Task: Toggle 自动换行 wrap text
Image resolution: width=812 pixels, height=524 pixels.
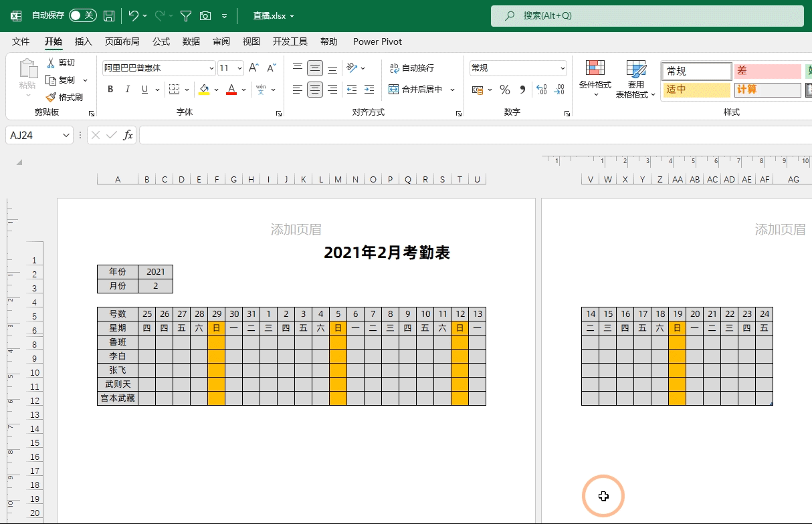Action: coord(413,68)
